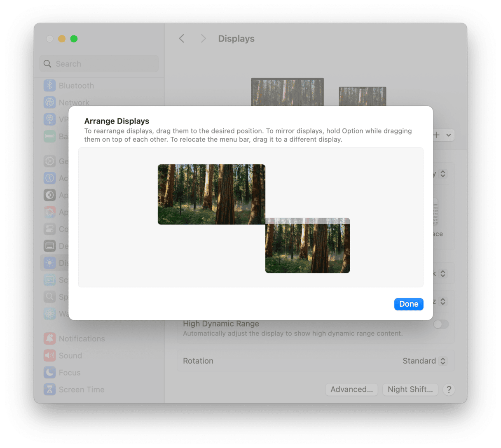The width and height of the screenshot is (501, 448).
Task: Open the help question mark button
Action: tap(449, 390)
